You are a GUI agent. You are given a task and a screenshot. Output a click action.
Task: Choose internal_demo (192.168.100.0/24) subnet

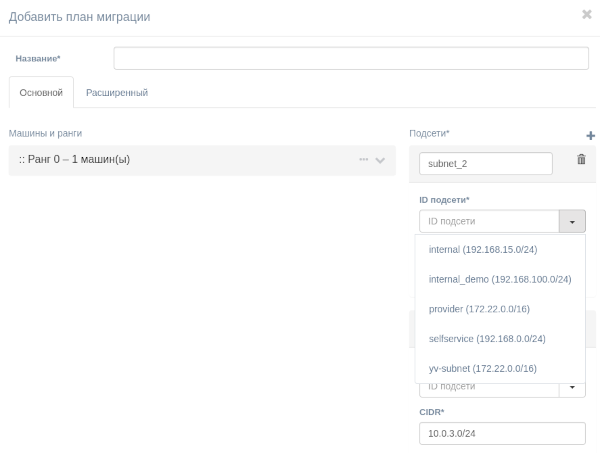pyautogui.click(x=499, y=279)
